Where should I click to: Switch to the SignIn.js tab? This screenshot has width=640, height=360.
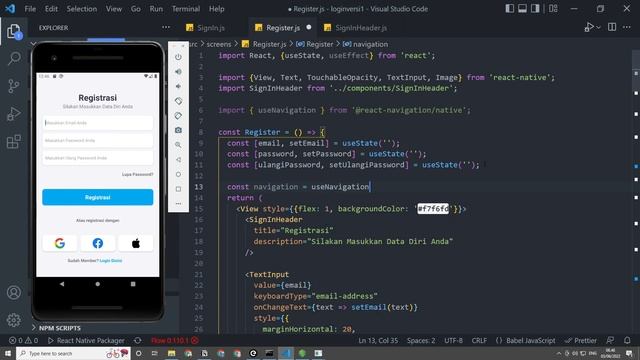pos(211,28)
